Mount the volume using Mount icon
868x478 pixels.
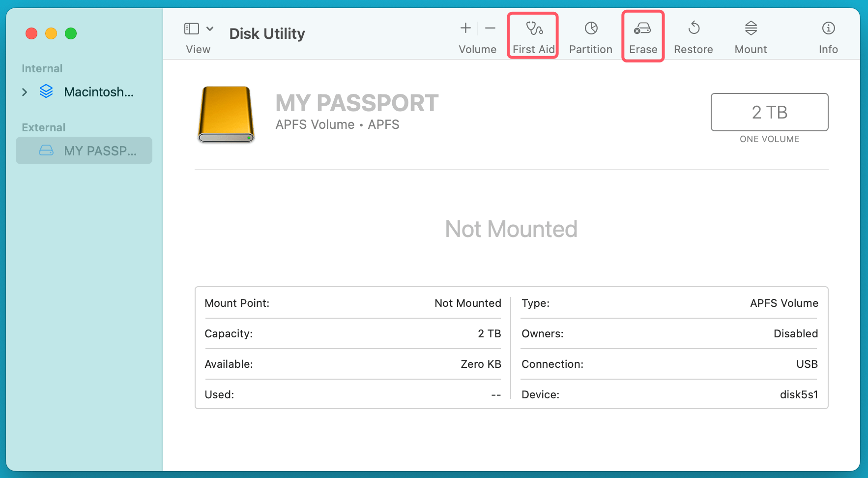point(751,29)
